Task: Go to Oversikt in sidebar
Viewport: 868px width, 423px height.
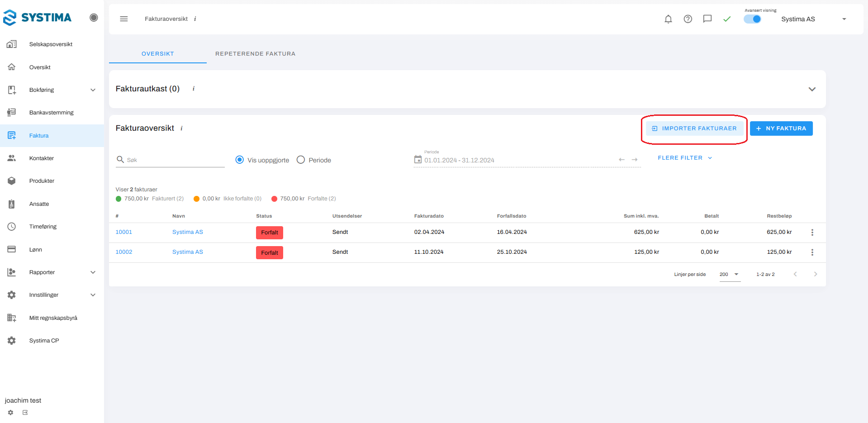Action: click(52, 67)
